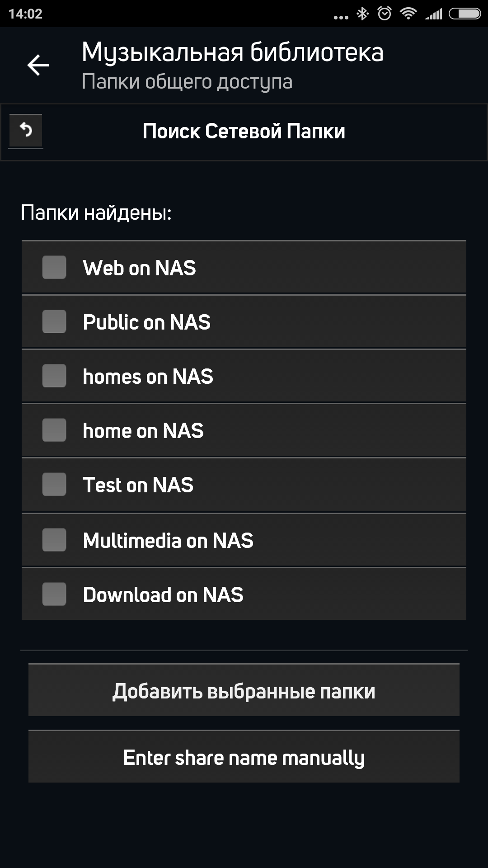Click Enter share name manually button
The width and height of the screenshot is (488, 868).
pyautogui.click(x=244, y=757)
